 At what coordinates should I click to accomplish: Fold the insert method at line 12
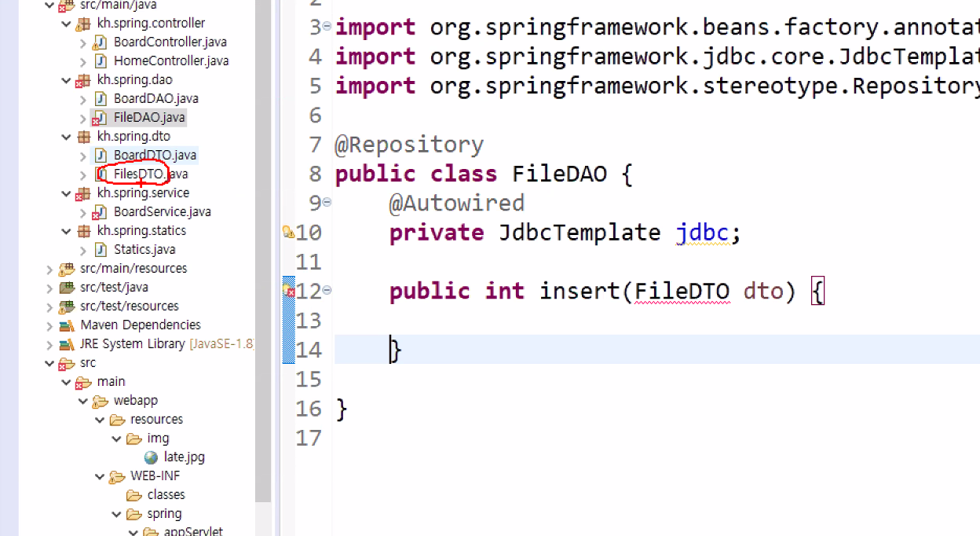click(x=327, y=290)
